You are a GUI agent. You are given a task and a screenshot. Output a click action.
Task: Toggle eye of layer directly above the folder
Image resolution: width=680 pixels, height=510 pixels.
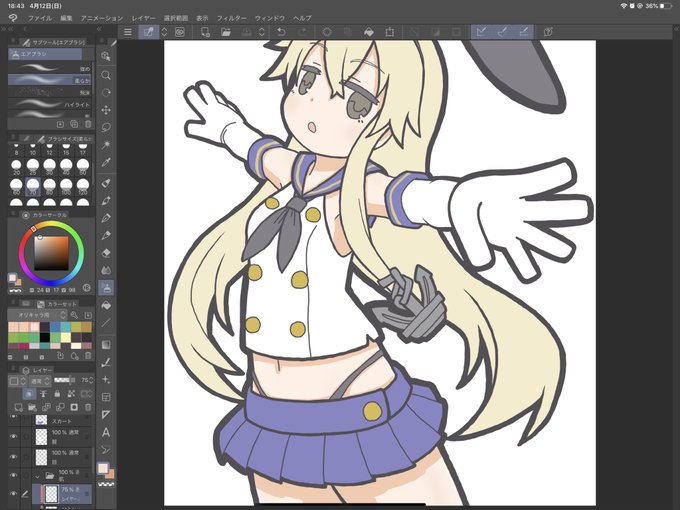tap(13, 456)
